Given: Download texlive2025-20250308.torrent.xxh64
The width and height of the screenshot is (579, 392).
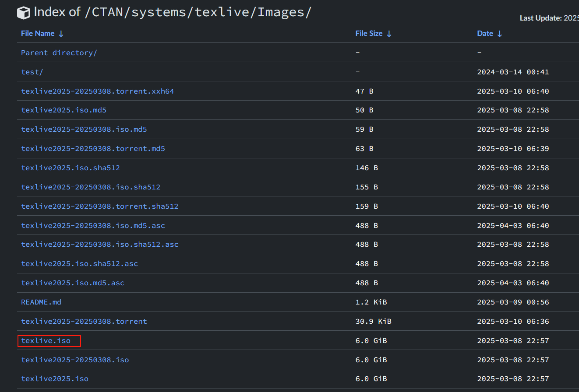Looking at the screenshot, I should [98, 91].
